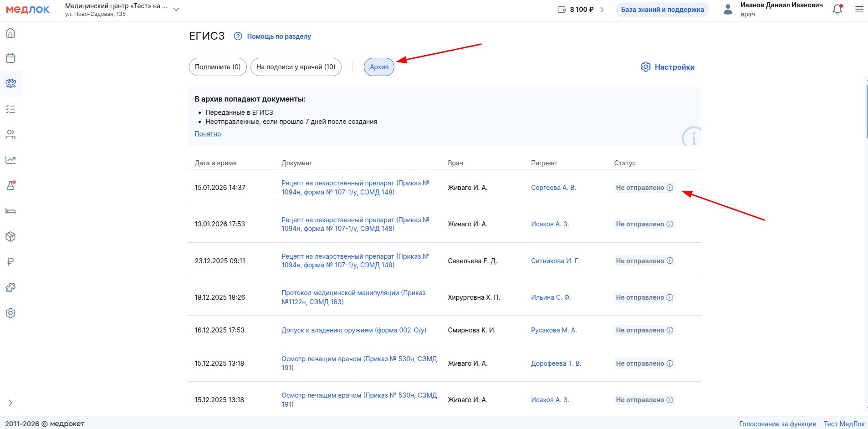The width and height of the screenshot is (868, 429).
Task: Open the laboratory flask icon in sidebar
Action: 10,186
